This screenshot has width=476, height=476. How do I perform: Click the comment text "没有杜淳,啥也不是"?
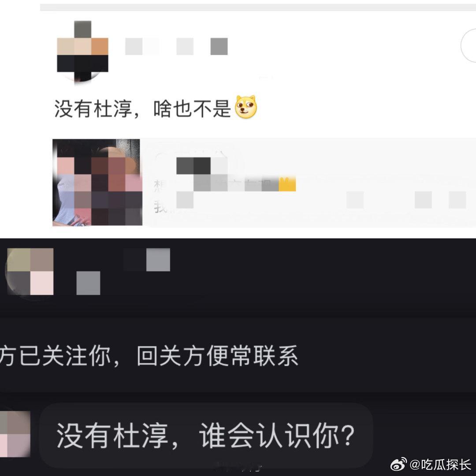(142, 108)
